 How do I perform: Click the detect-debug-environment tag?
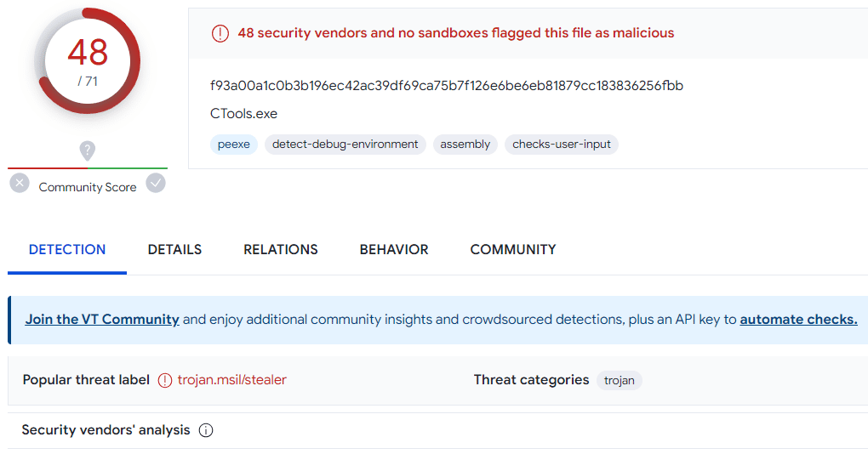point(345,145)
